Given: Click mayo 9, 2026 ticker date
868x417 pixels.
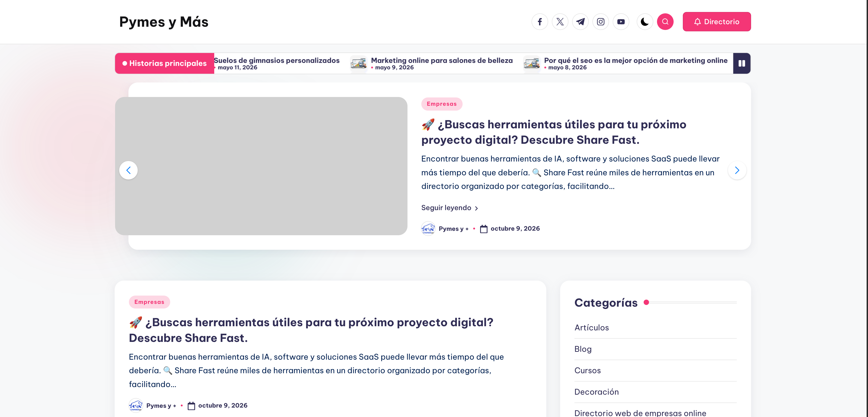Looking at the screenshot, I should tap(394, 67).
